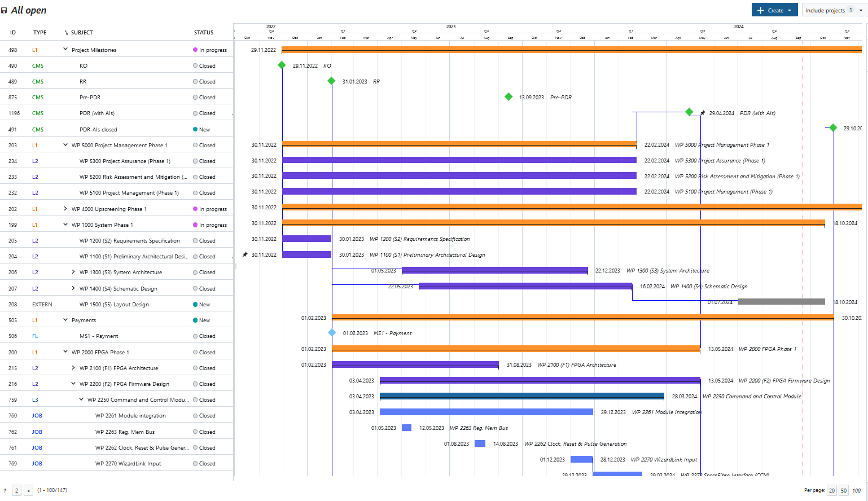Expand WP 4000 Upscreening Phase 1

coord(65,209)
